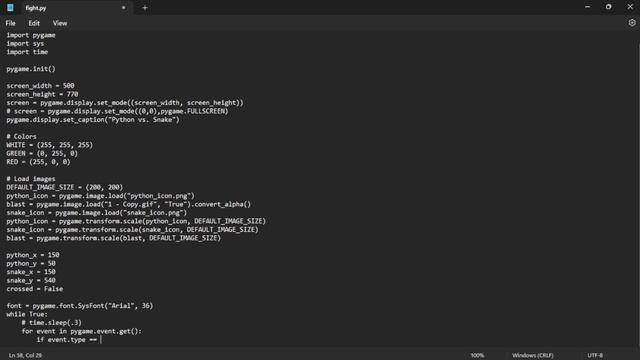Screen dimensions: 640x360
Task: Minimize the Notepad window
Action: click(x=587, y=7)
